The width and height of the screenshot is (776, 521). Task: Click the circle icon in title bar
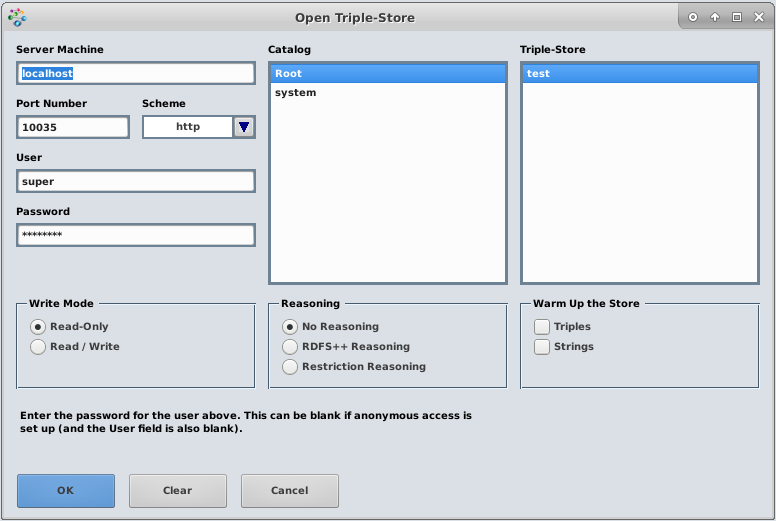point(693,17)
